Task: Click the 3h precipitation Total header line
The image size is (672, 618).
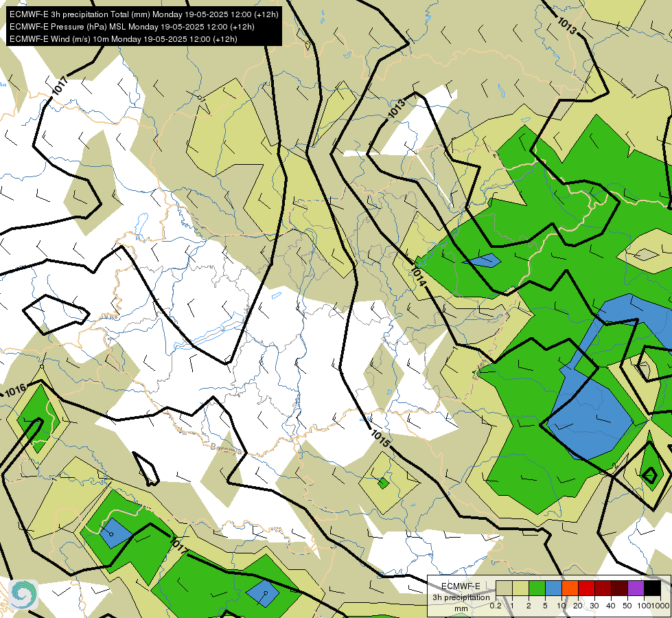Action: pos(144,14)
